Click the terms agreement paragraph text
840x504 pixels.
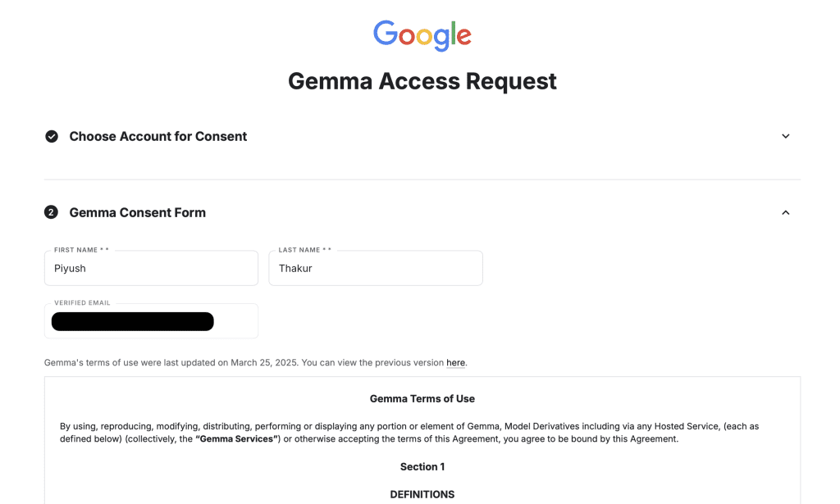tap(409, 433)
